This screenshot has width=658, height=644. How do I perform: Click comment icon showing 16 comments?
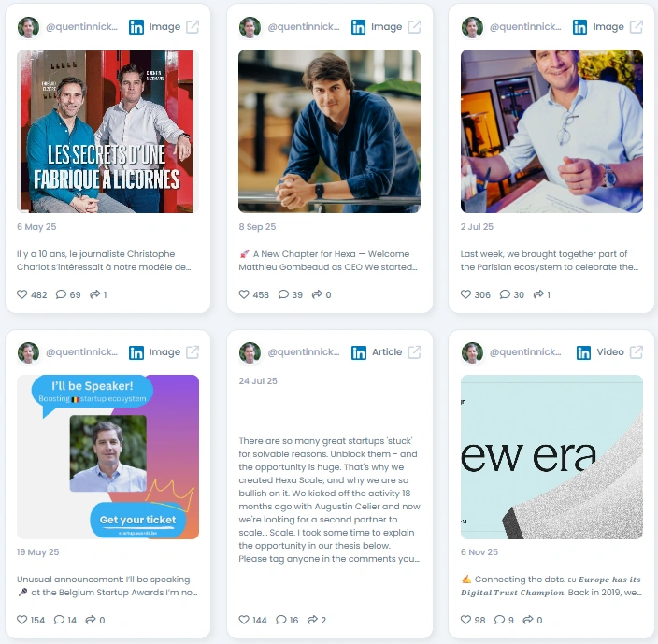pyautogui.click(x=280, y=620)
